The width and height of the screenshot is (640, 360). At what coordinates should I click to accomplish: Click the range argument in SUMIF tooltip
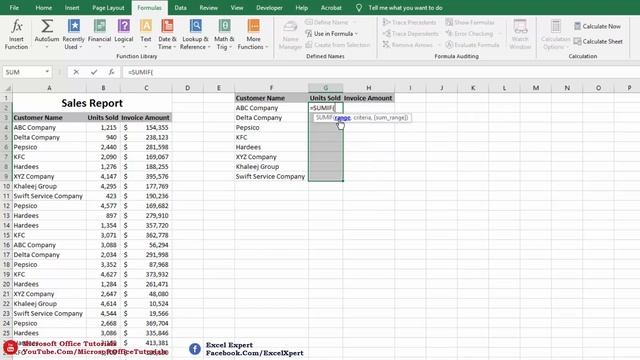point(342,118)
